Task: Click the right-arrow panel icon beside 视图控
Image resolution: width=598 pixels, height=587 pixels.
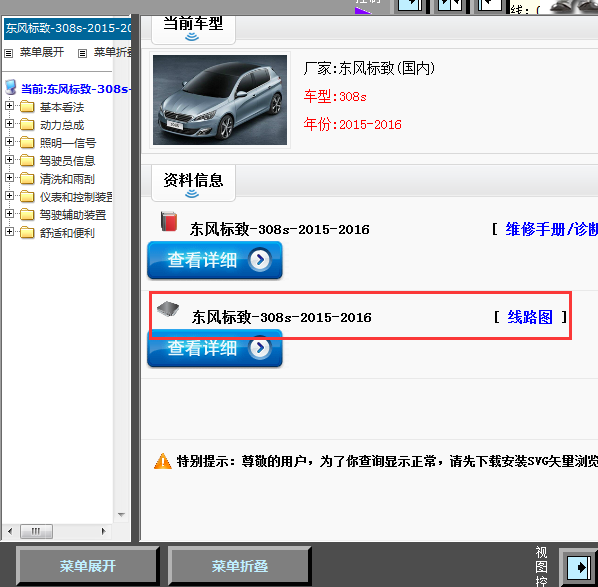Action: point(579,568)
